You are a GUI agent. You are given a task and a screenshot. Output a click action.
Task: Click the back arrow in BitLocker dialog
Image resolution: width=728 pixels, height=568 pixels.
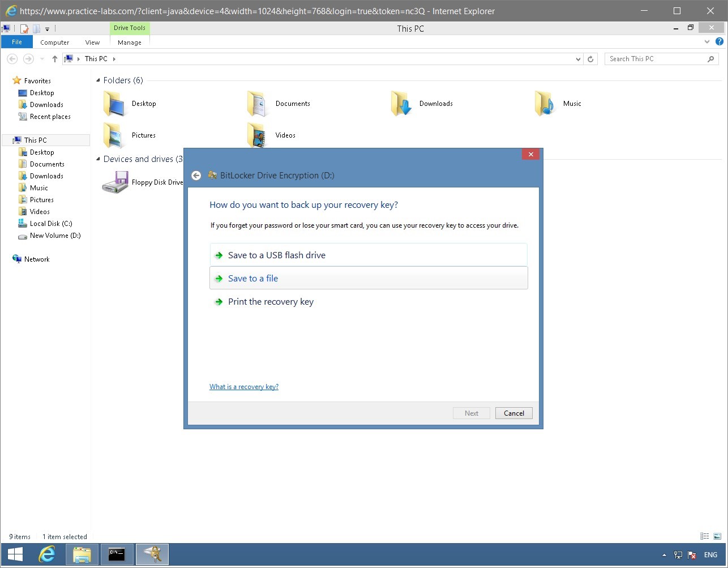click(x=196, y=176)
